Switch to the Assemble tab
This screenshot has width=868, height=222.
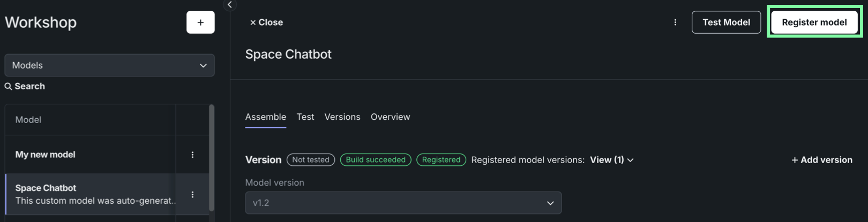265,117
